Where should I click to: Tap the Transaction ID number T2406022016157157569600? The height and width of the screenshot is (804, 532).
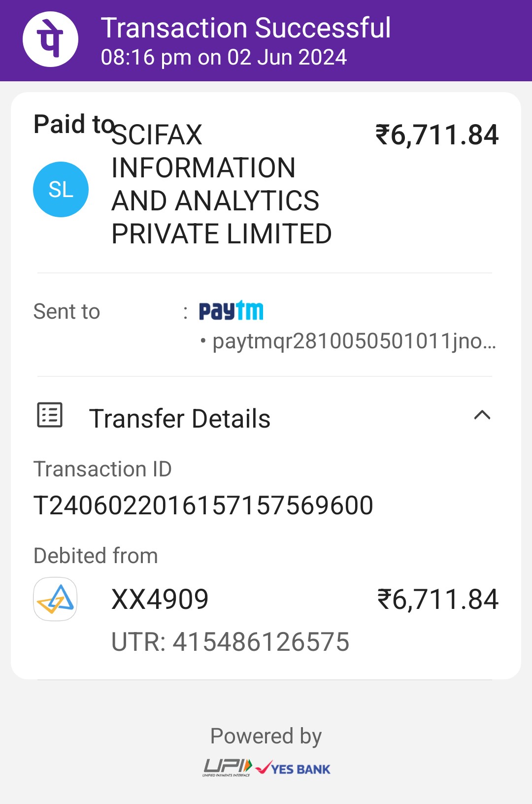coord(203,505)
